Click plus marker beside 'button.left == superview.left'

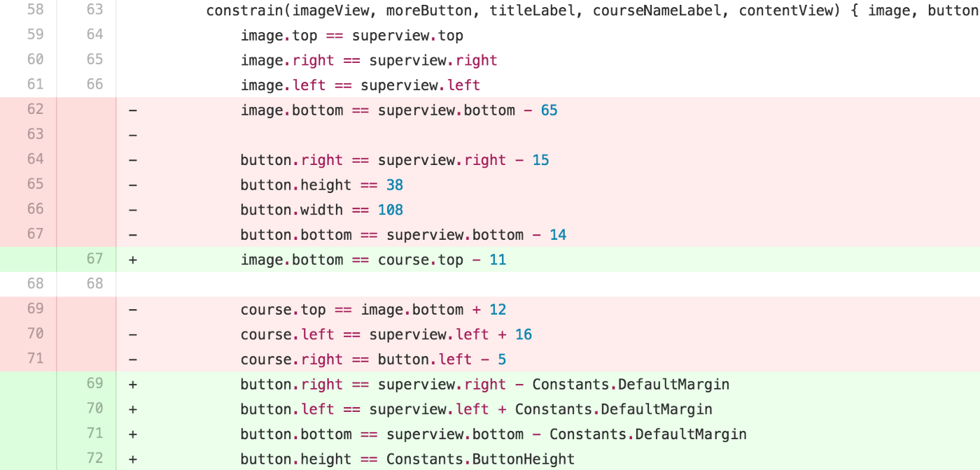[x=133, y=409]
